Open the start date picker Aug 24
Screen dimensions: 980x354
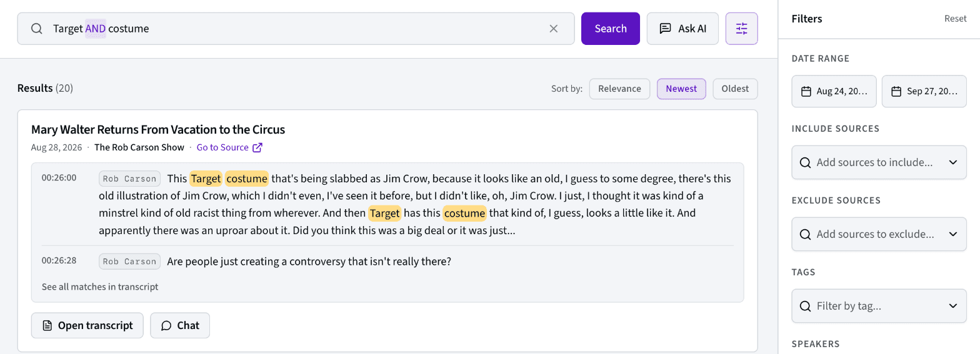click(834, 91)
